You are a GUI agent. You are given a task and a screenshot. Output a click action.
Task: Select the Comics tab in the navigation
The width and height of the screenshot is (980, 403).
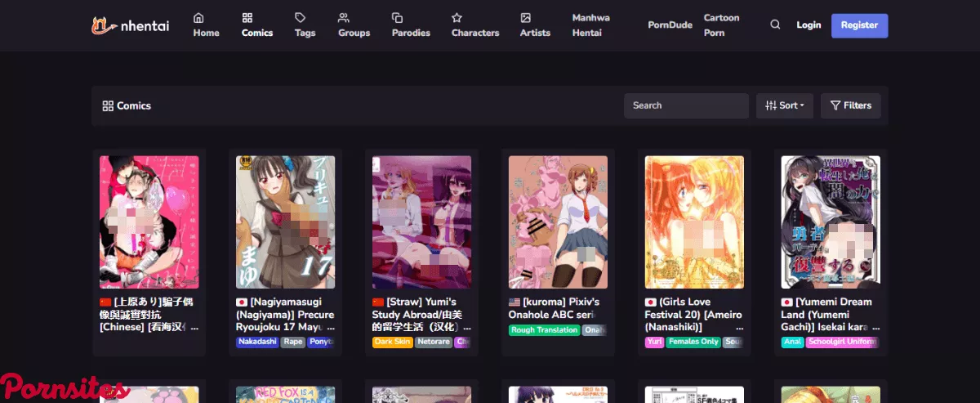[256, 25]
